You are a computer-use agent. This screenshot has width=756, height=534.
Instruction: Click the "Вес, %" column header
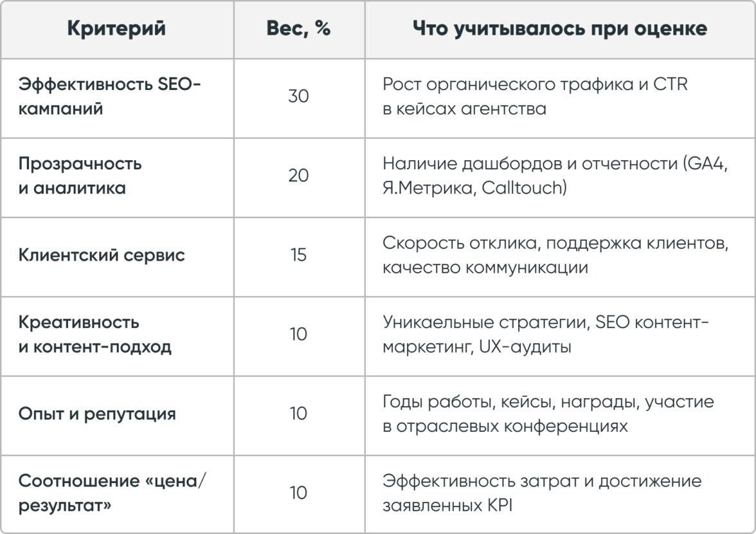[298, 29]
